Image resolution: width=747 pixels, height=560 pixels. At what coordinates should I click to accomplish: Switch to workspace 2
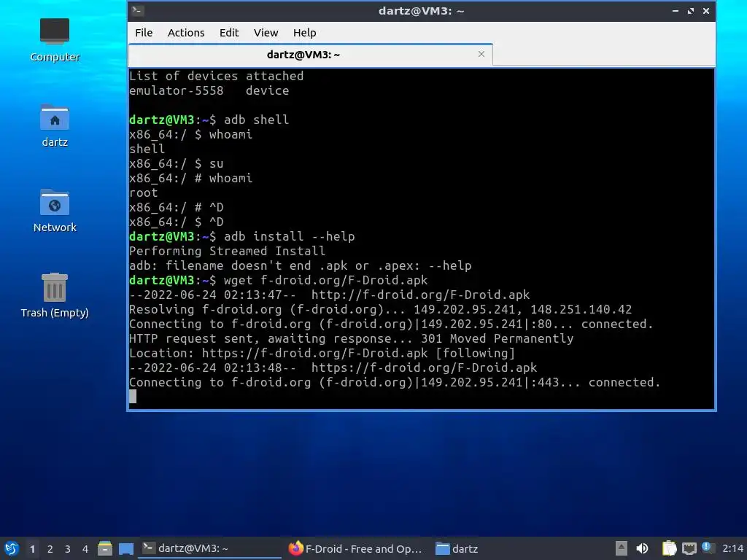50,549
